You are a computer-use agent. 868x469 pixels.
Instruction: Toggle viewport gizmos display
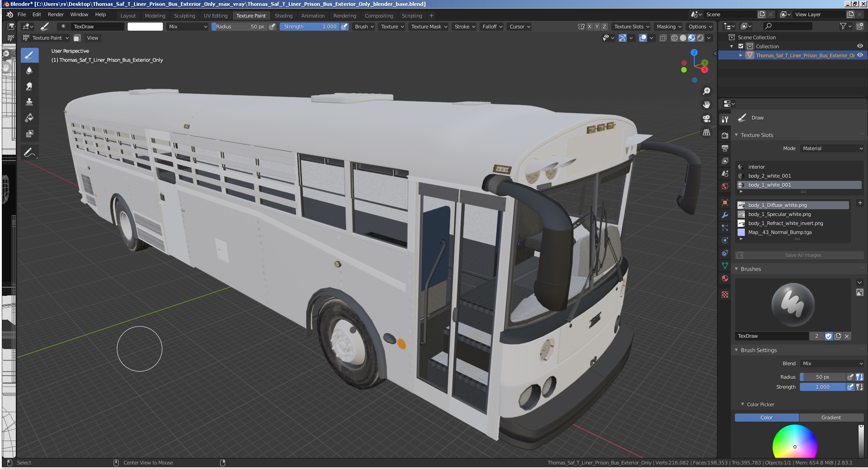click(x=623, y=38)
